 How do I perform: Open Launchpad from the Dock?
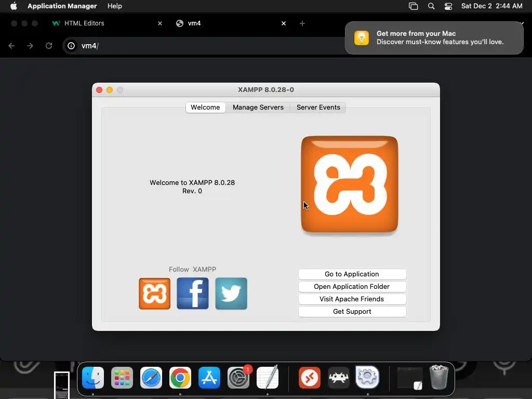tap(122, 378)
